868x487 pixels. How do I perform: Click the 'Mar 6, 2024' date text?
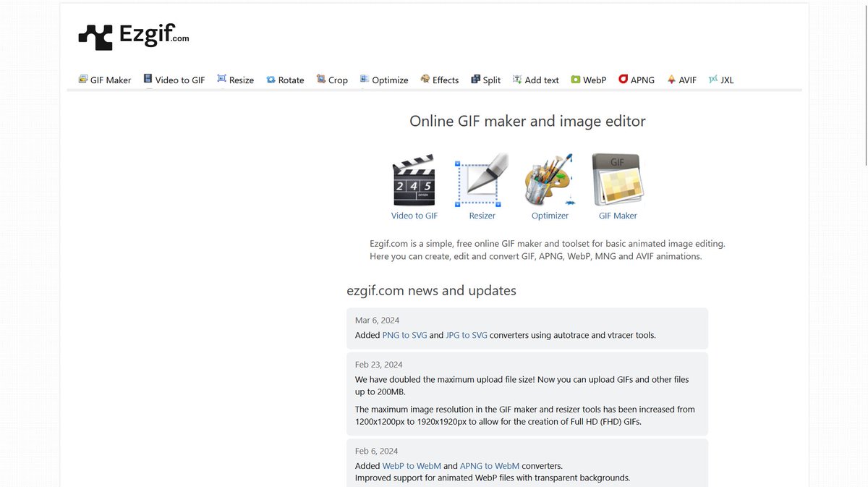pyautogui.click(x=377, y=320)
